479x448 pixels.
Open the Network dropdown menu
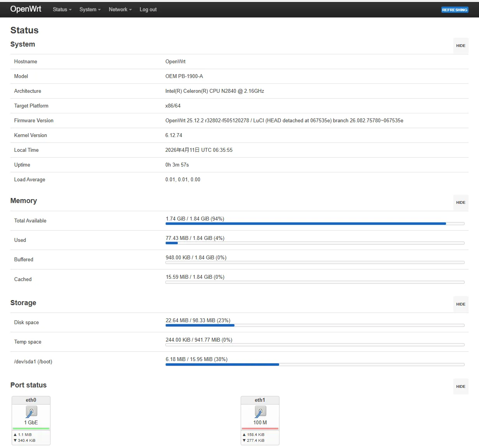[x=120, y=9]
